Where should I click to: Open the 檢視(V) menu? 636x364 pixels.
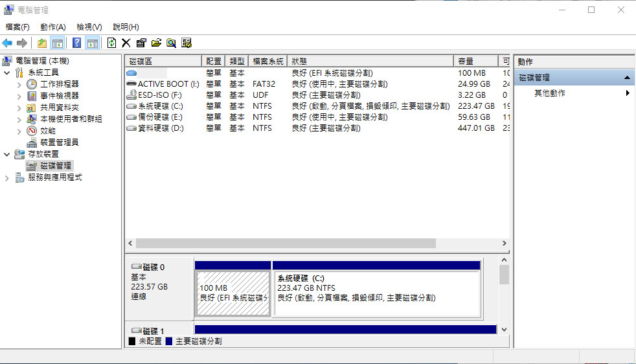pos(89,27)
